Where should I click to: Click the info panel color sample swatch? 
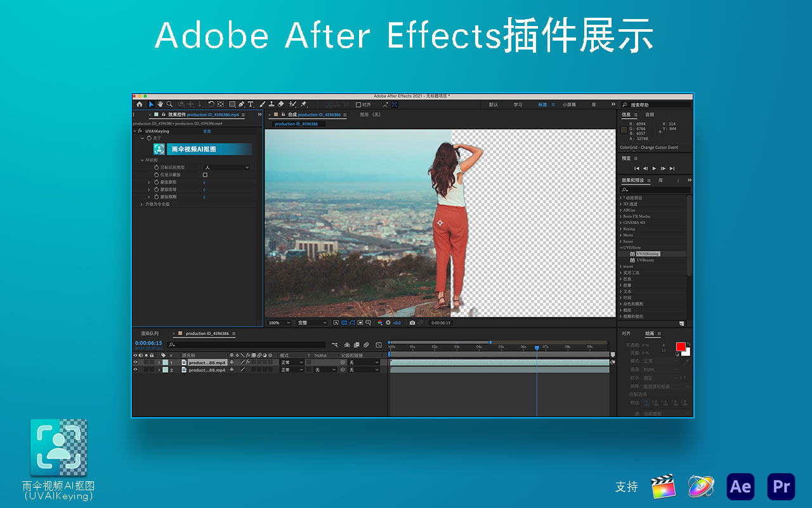pos(624,129)
